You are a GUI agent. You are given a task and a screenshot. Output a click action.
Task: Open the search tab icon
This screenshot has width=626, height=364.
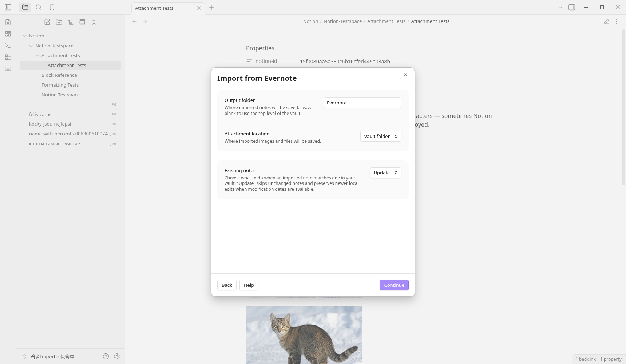point(39,7)
